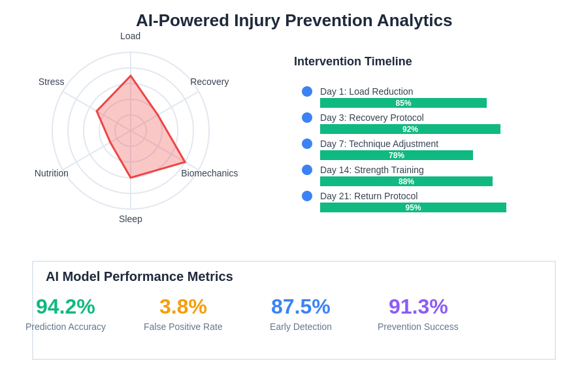Image resolution: width=588 pixels, height=392 pixels.
Task: Select the Recovery radar axis label
Action: pyautogui.click(x=210, y=82)
